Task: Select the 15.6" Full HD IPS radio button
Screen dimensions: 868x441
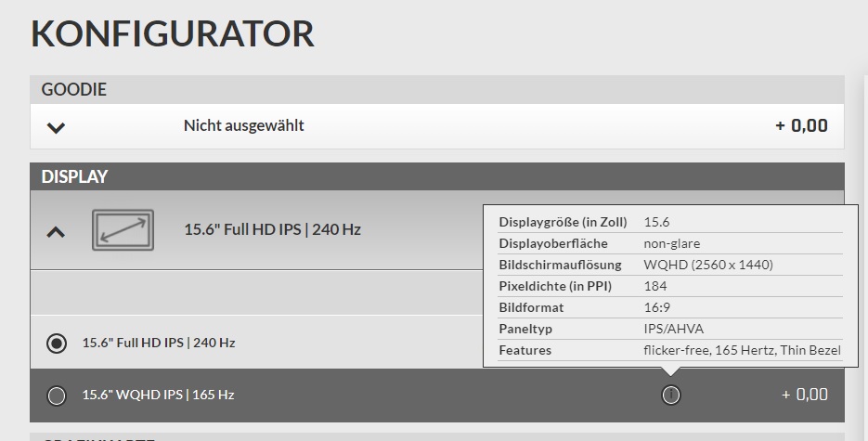Action: 57,344
